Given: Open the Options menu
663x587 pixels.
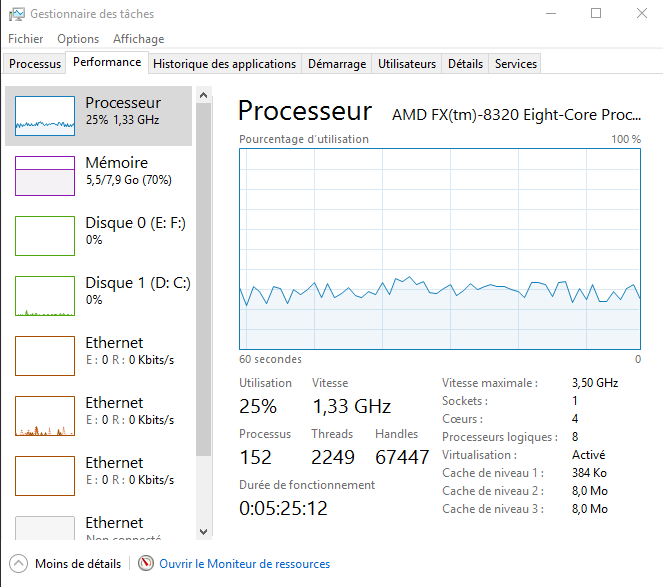Looking at the screenshot, I should [x=78, y=39].
